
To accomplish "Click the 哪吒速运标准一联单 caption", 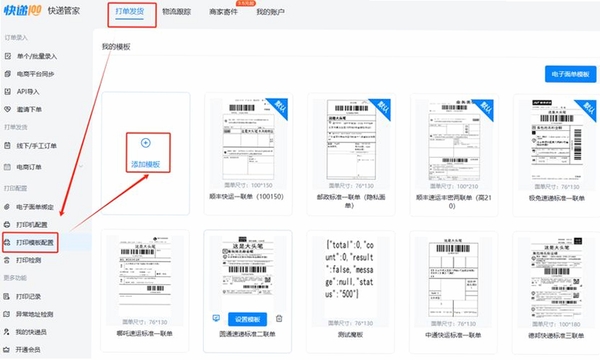I will (145, 333).
